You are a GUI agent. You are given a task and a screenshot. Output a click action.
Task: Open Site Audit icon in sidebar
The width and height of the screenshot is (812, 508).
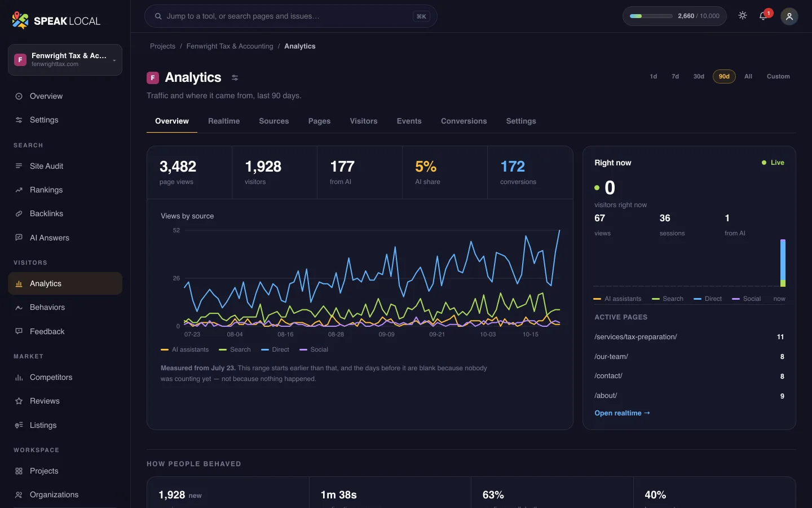pyautogui.click(x=19, y=167)
